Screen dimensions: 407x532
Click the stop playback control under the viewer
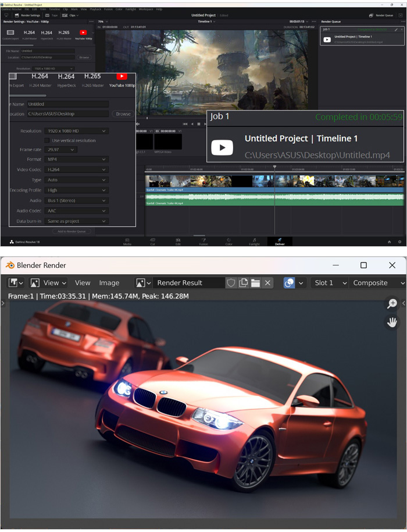click(x=199, y=124)
